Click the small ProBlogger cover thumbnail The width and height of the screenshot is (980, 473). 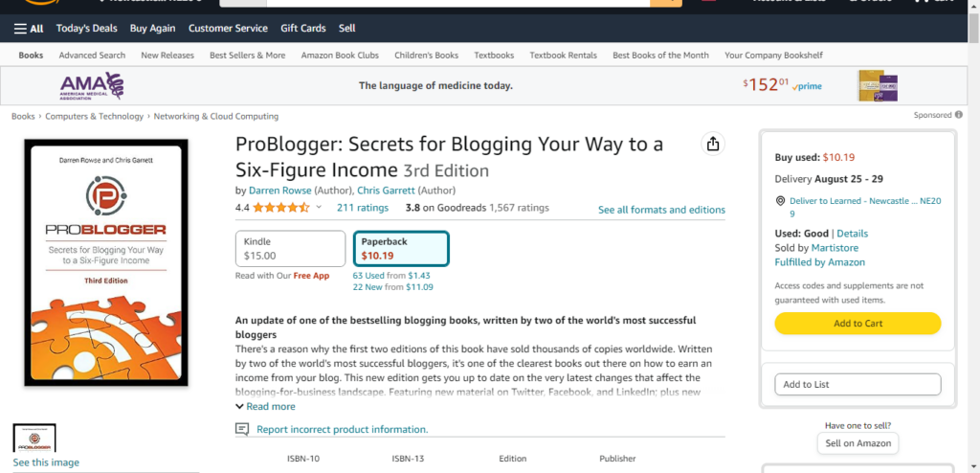point(34,438)
